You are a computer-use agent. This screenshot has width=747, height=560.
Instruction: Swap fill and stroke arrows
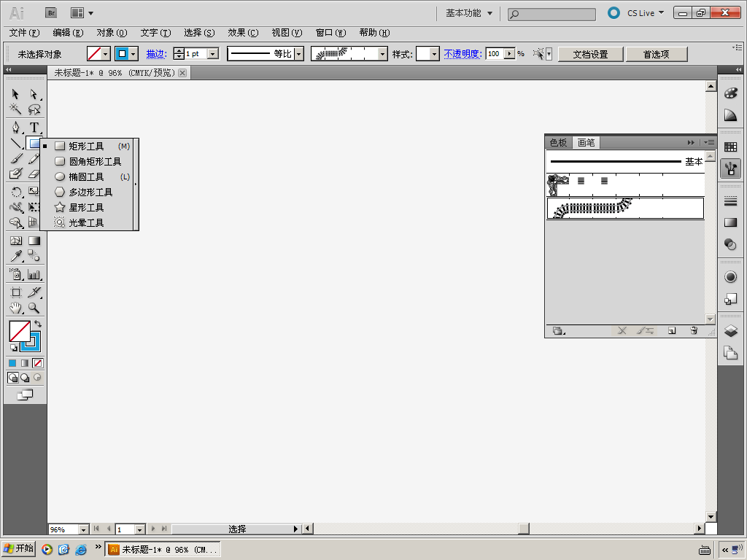38,324
